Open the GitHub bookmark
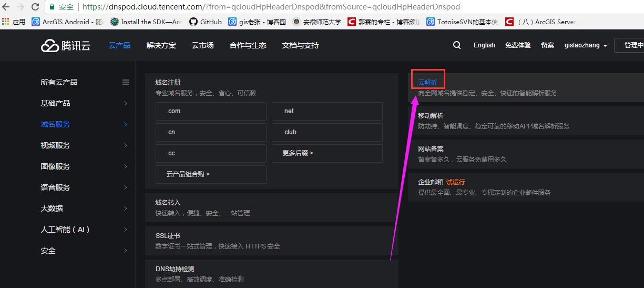 click(x=206, y=22)
